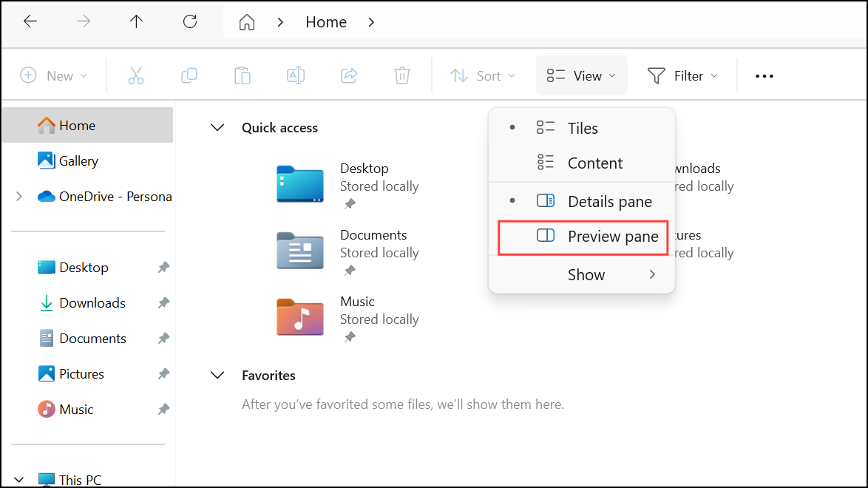Select Content from the View menu
Screen dimensions: 868x488
point(594,163)
